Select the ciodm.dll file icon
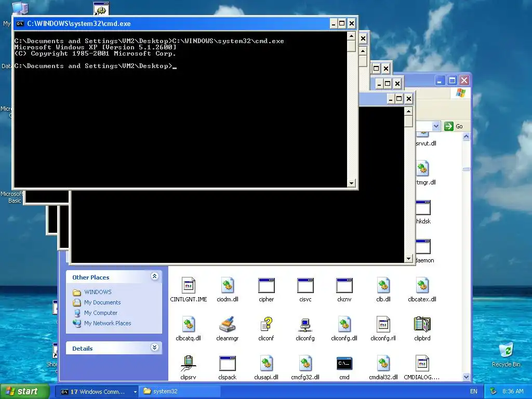Viewport: 532px width, 399px height. tap(228, 286)
